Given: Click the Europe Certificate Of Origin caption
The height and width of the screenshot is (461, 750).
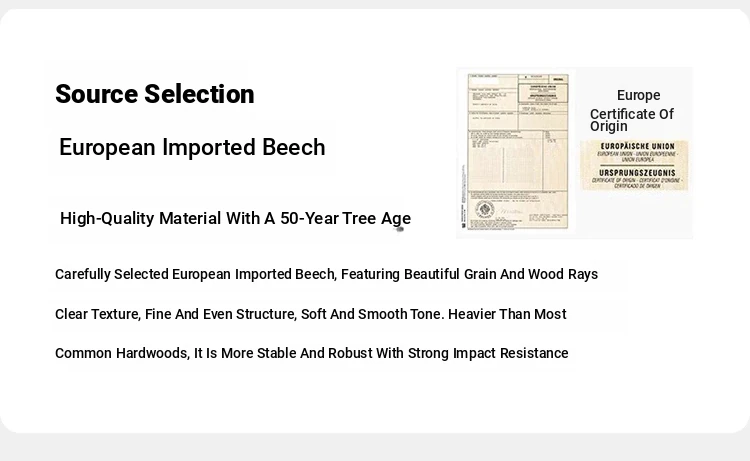Looking at the screenshot, I should tap(632, 110).
